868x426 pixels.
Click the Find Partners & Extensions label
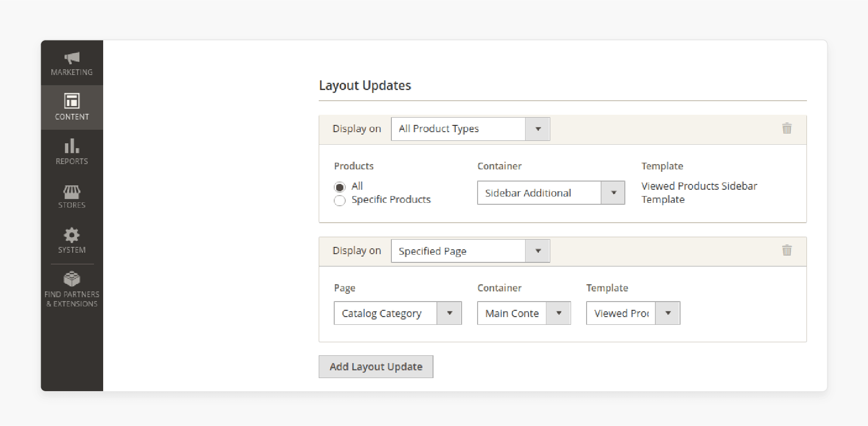72,299
